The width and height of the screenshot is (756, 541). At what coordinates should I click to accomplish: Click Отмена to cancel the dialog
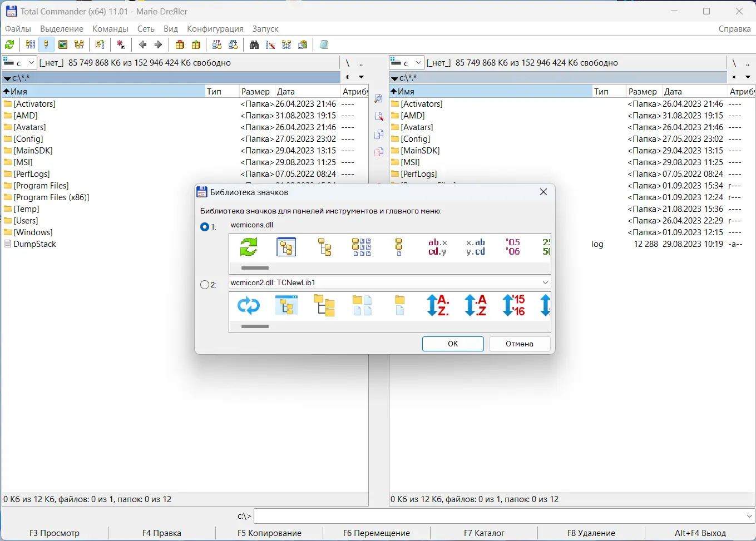pyautogui.click(x=520, y=344)
